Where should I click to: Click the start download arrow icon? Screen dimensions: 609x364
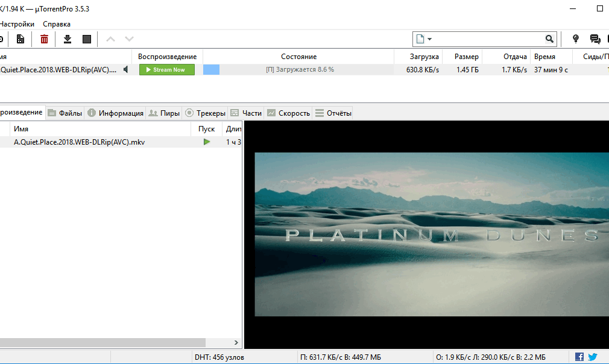click(68, 39)
